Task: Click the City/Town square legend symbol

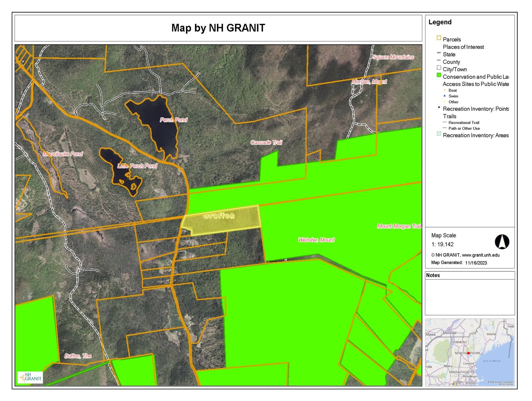Action: (439, 68)
